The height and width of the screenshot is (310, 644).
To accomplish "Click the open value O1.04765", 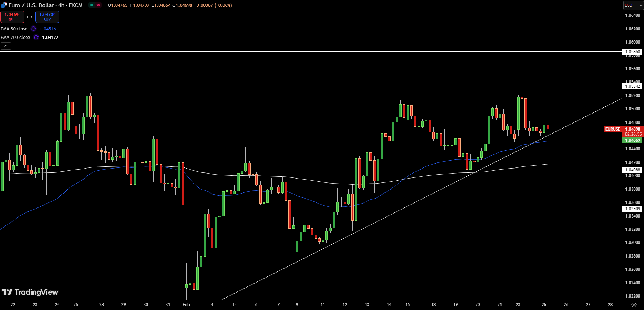I will point(117,5).
